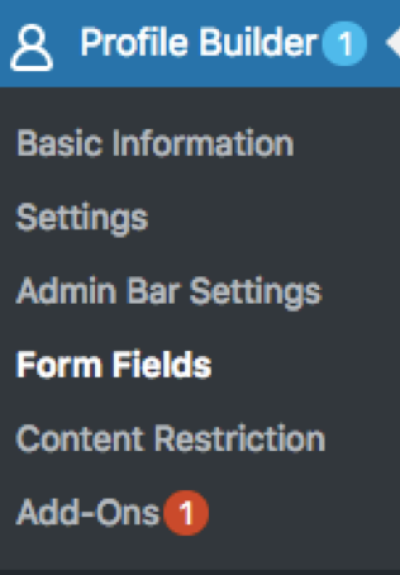
Task: Select the bold Form Fields entry
Action: (114, 365)
